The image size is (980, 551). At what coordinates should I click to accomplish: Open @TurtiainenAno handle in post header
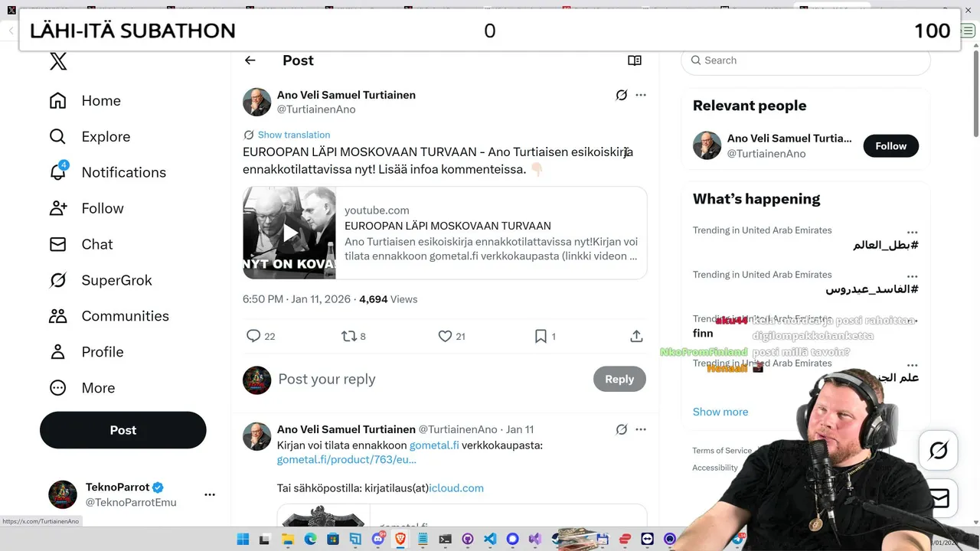(316, 109)
